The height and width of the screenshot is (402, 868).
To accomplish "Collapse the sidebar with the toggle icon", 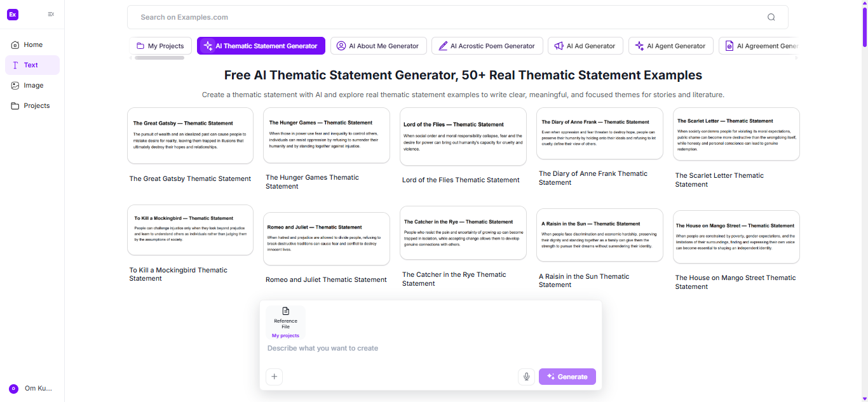I will (51, 15).
